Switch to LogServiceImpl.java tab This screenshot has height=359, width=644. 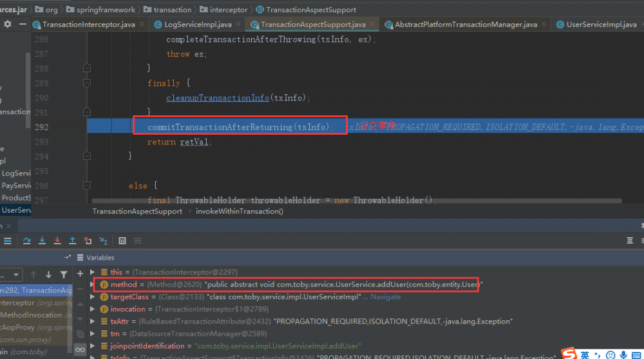click(198, 24)
